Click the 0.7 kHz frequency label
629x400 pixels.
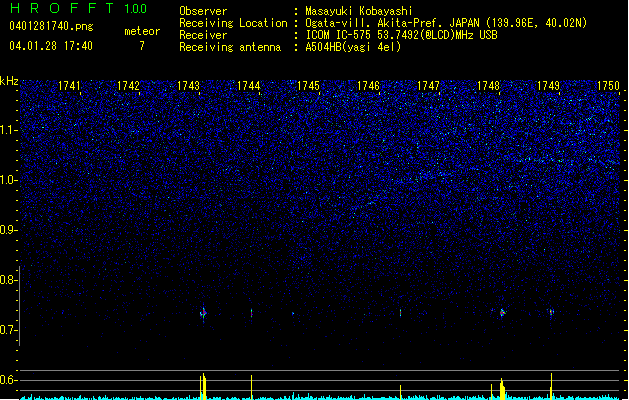[x=8, y=330]
